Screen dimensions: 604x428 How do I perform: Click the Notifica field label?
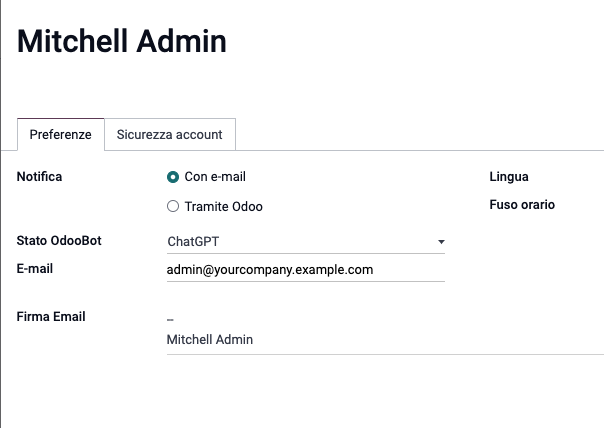[40, 177]
